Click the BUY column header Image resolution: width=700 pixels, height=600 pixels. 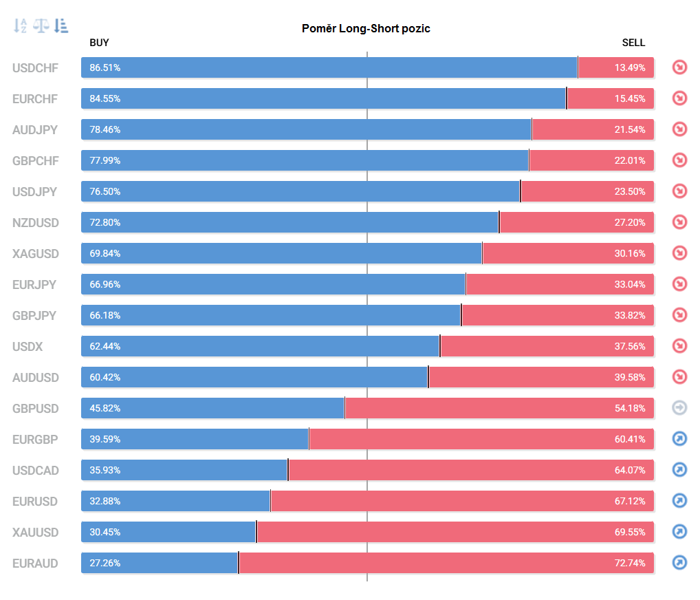click(99, 43)
